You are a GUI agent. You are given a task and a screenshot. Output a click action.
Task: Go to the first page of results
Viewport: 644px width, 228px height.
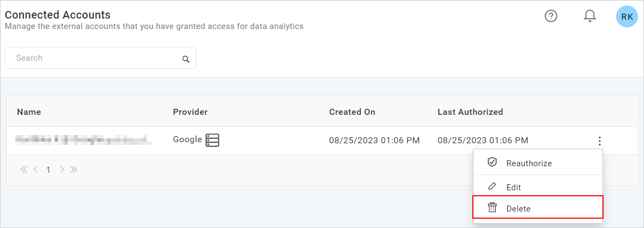(24, 169)
